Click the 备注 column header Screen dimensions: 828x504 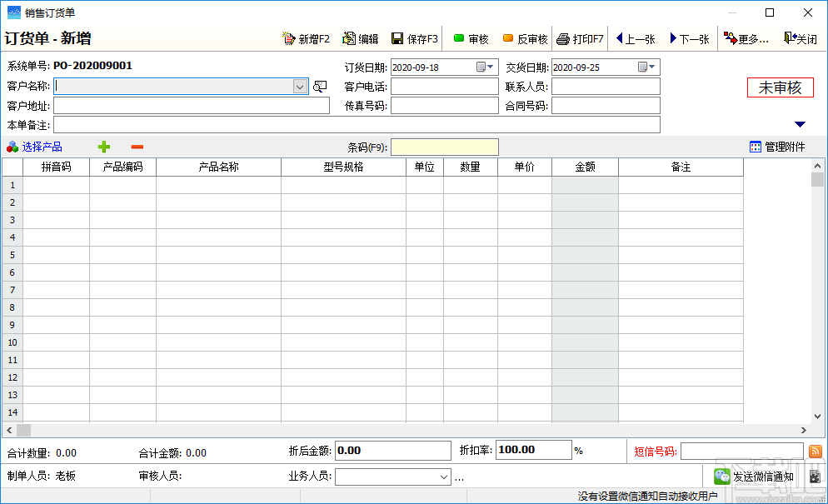pyautogui.click(x=681, y=167)
